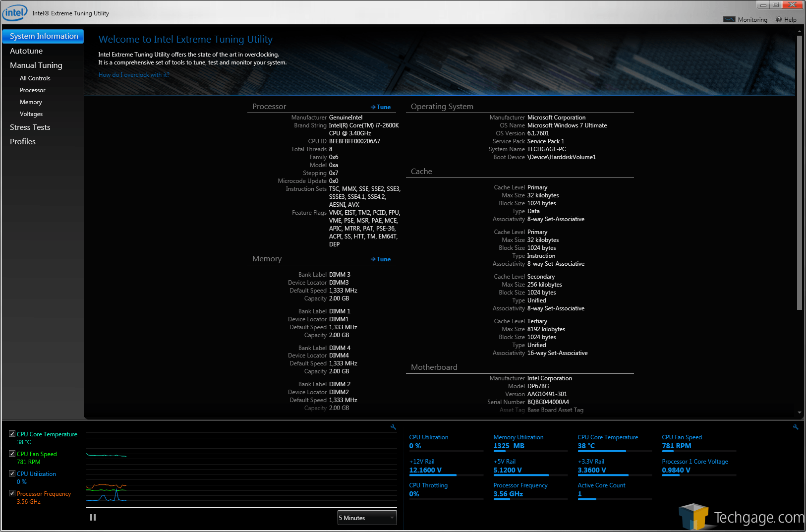Click wrench icon above monitor values panel
This screenshot has height=532, width=806.
[796, 427]
